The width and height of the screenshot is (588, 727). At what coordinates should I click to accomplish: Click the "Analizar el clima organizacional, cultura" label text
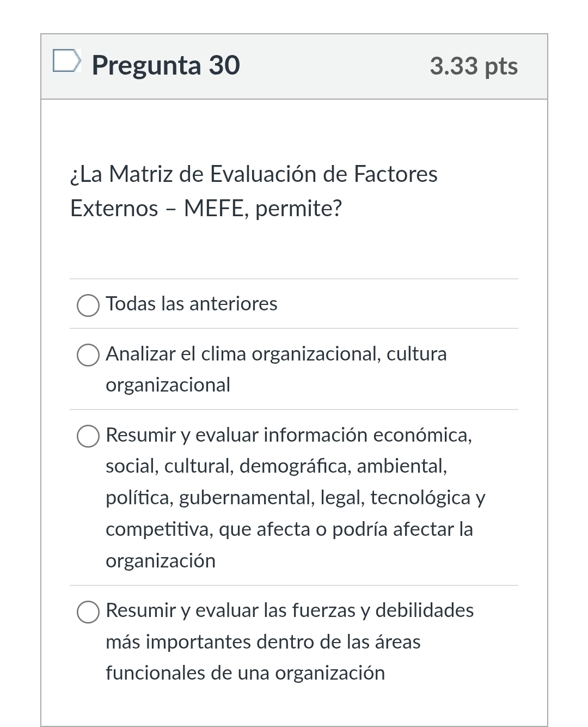point(276,354)
